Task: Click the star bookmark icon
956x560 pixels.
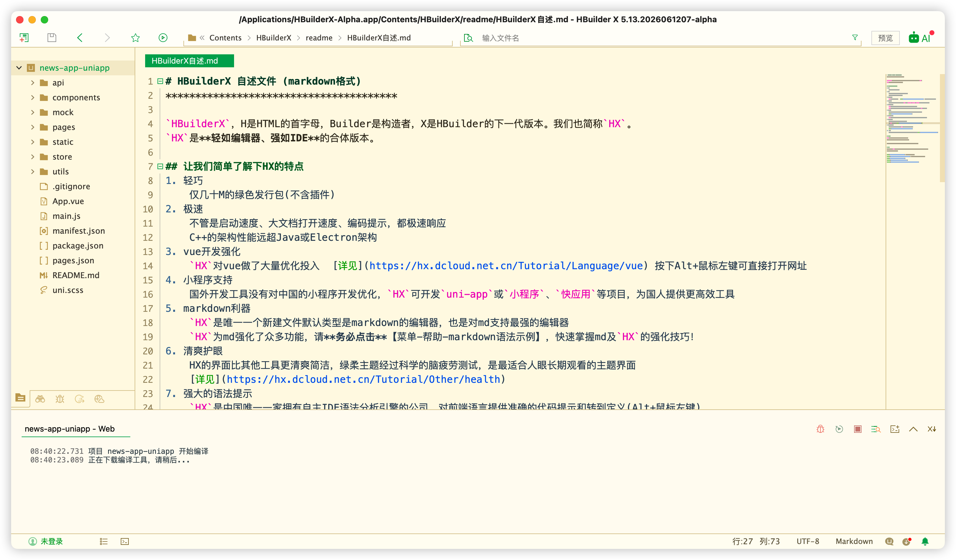Action: (x=136, y=38)
